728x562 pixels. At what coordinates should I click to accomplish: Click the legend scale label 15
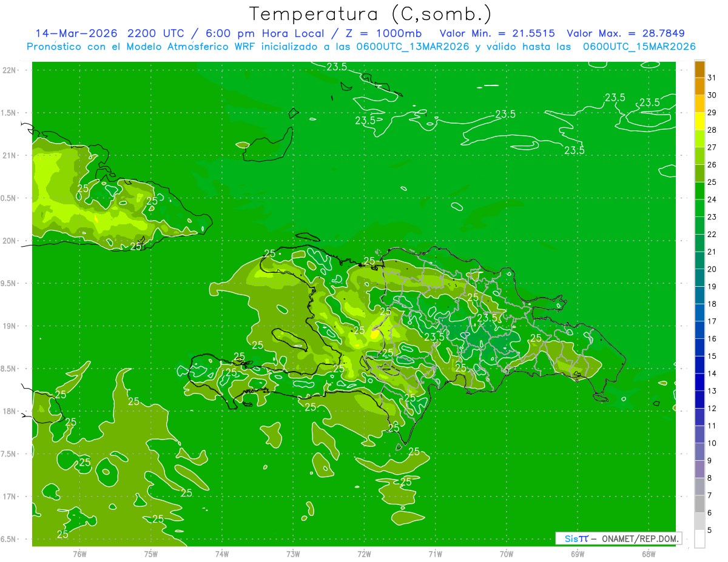coord(712,356)
